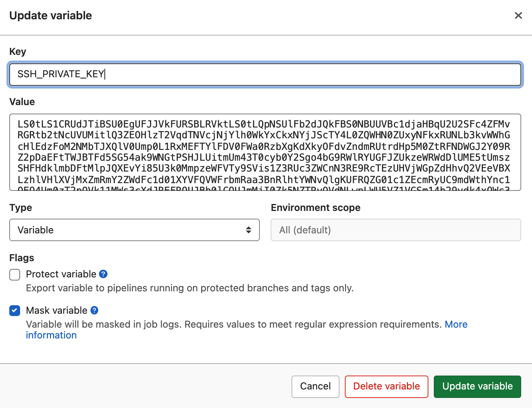Click the Value field label
The width and height of the screenshot is (532, 408).
[x=22, y=102]
